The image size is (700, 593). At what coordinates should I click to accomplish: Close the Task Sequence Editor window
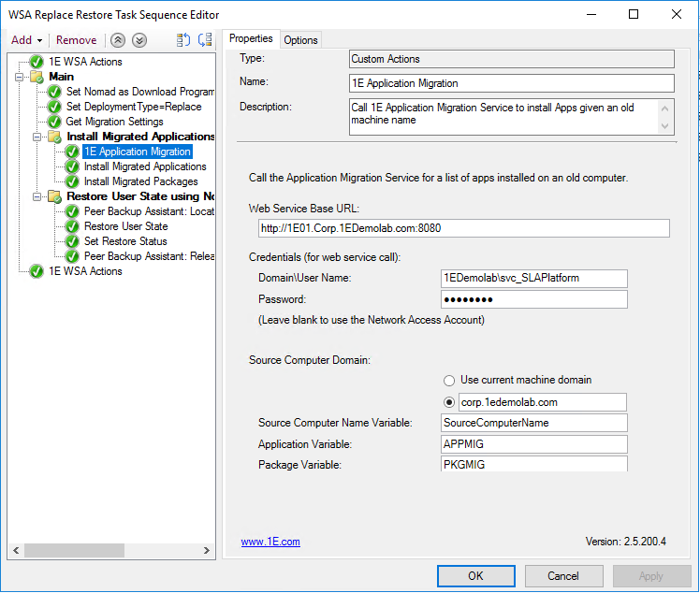click(677, 14)
